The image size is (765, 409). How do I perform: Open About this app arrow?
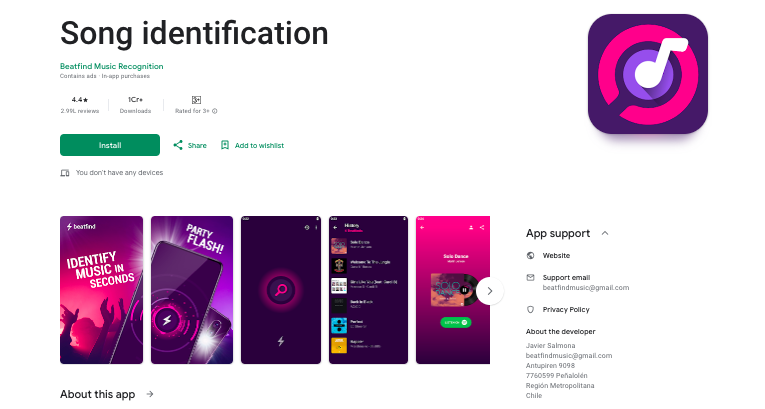(150, 394)
